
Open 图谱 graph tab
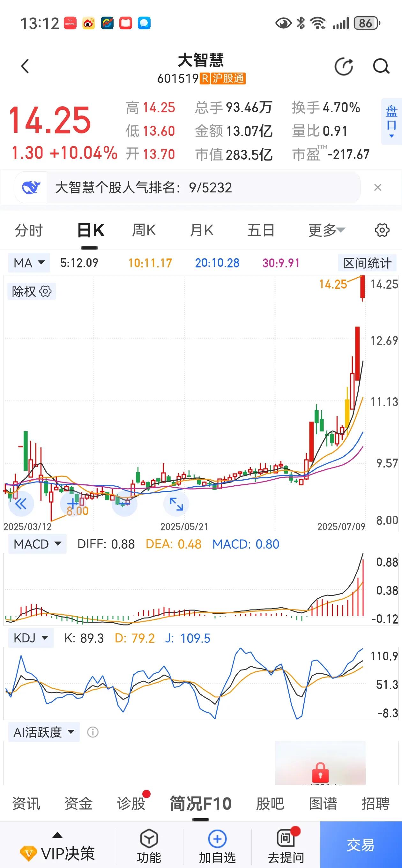[x=323, y=803]
